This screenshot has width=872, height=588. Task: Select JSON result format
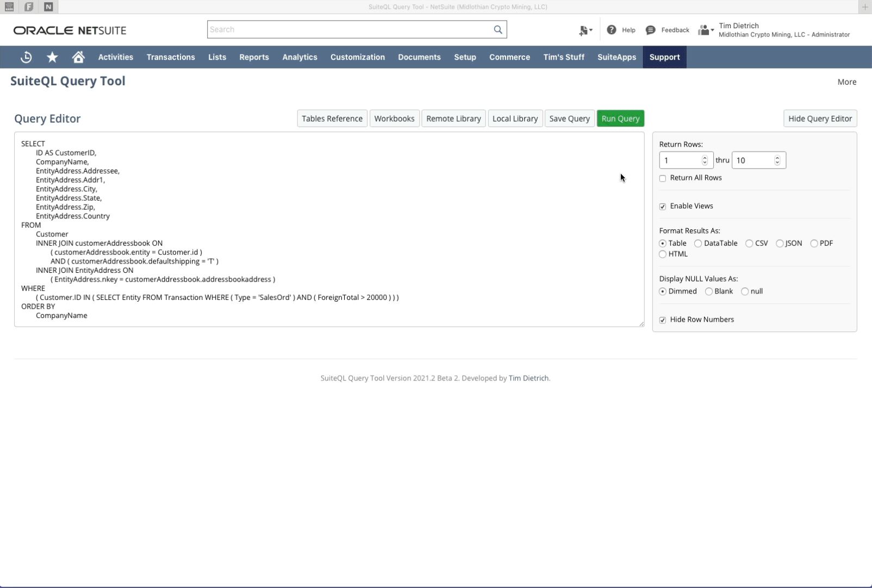tap(780, 243)
